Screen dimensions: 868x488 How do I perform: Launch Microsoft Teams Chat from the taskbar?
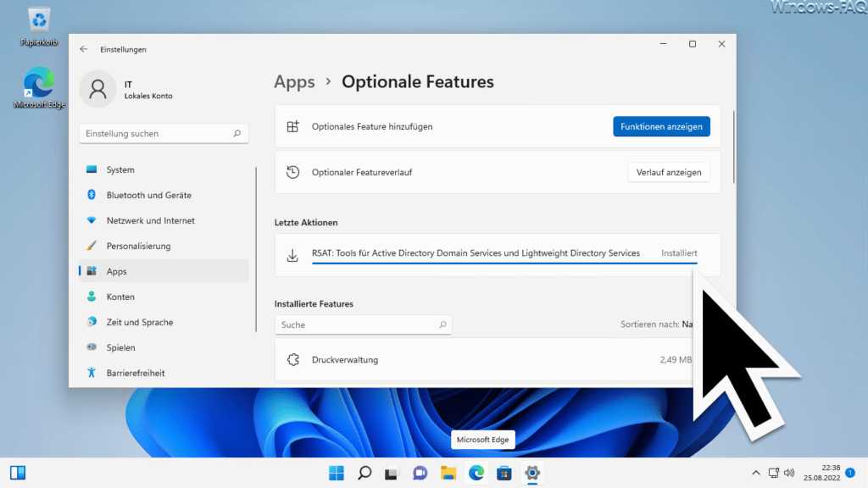click(x=420, y=473)
